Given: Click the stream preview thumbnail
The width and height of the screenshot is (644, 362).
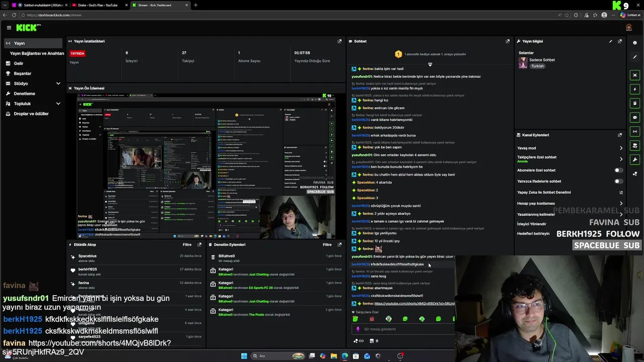Looking at the screenshot, I should click(x=206, y=165).
